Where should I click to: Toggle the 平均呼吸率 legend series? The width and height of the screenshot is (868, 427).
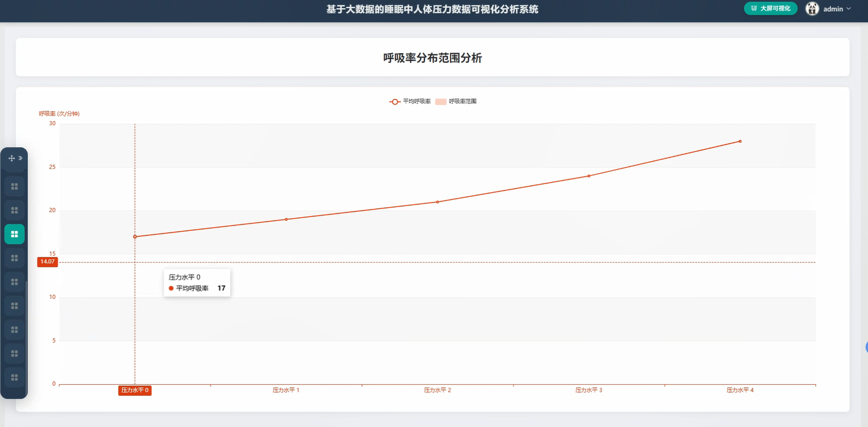pos(409,102)
